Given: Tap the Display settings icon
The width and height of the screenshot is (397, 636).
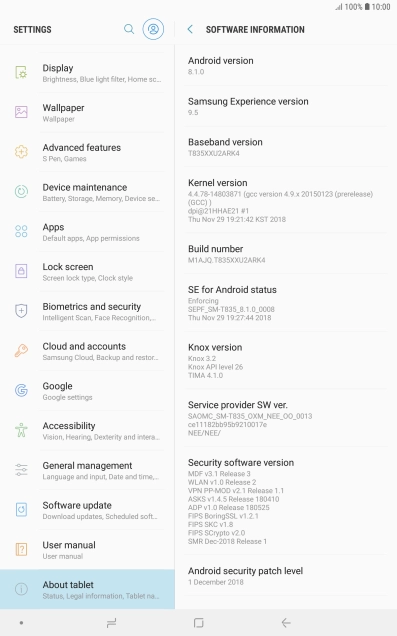Looking at the screenshot, I should click(x=21, y=73).
